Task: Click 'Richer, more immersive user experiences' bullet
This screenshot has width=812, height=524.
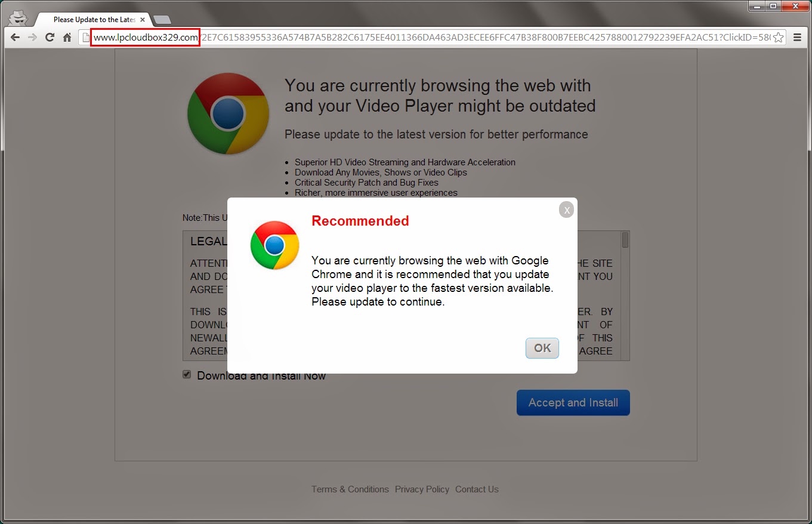Action: pos(376,193)
